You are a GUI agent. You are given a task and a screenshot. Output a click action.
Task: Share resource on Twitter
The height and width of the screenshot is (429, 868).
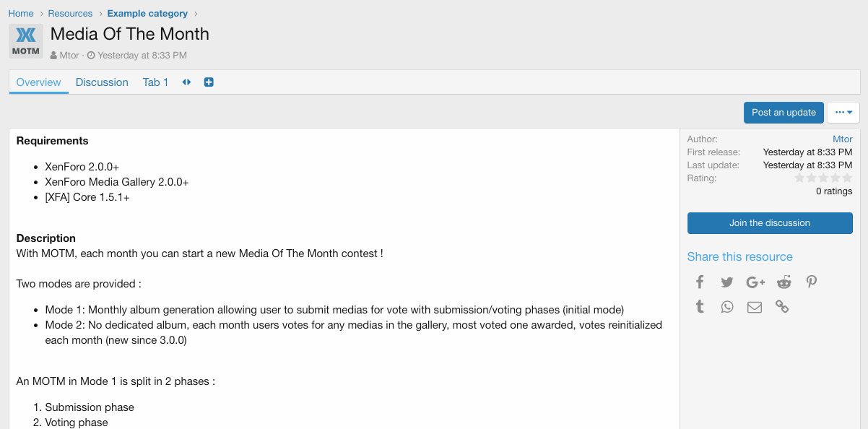pyautogui.click(x=727, y=282)
